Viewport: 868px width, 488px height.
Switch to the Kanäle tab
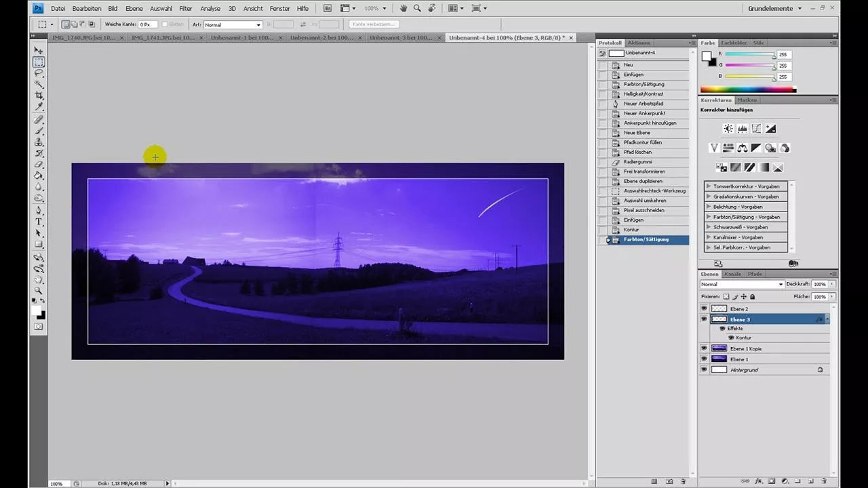click(x=732, y=274)
